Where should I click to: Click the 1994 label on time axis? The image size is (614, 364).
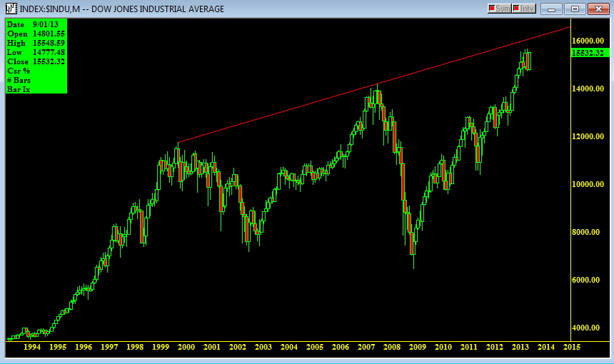(x=32, y=347)
